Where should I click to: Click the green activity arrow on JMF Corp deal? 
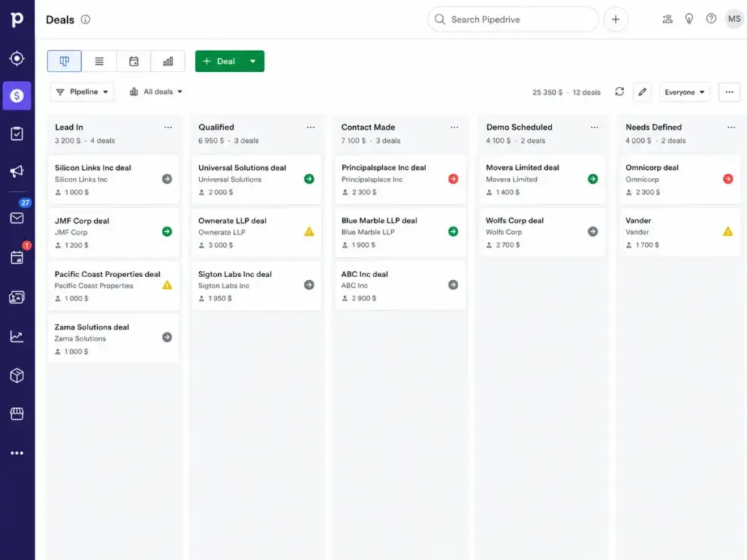(167, 231)
